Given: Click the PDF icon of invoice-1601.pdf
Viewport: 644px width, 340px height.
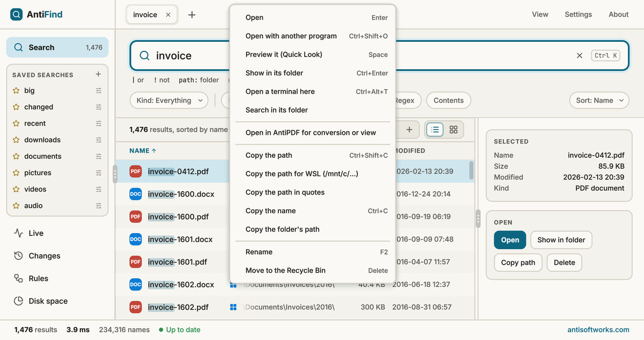Looking at the screenshot, I should point(136,262).
